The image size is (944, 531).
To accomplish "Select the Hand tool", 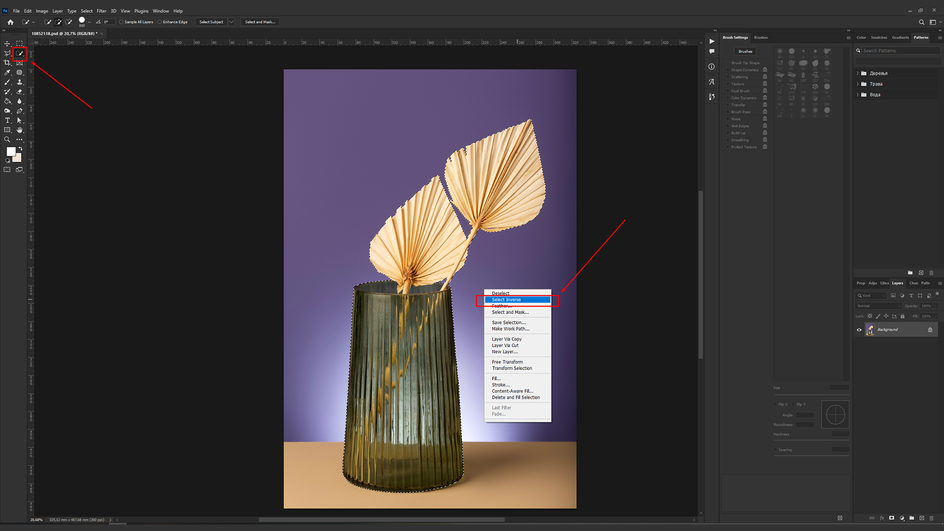I will click(19, 130).
